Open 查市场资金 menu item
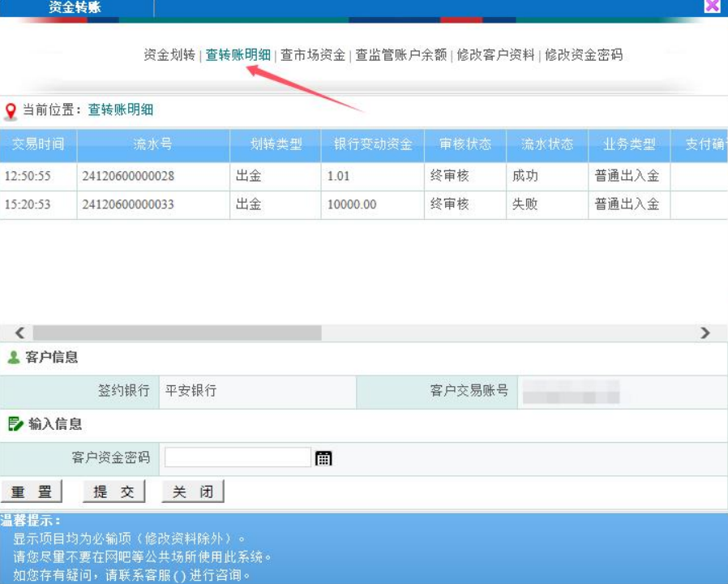The width and height of the screenshot is (728, 584). click(x=313, y=55)
